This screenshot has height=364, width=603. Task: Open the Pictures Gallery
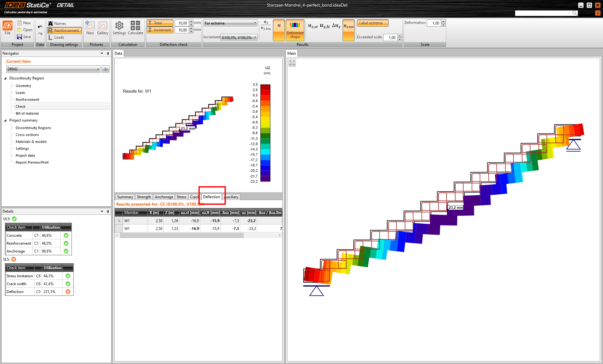point(102,28)
